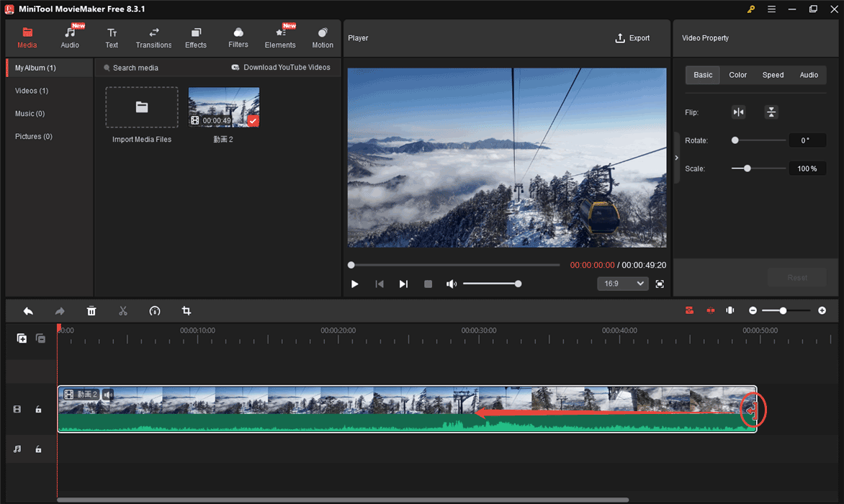Viewport: 844px width, 504px height.
Task: Mute the player volume icon
Action: point(452,284)
